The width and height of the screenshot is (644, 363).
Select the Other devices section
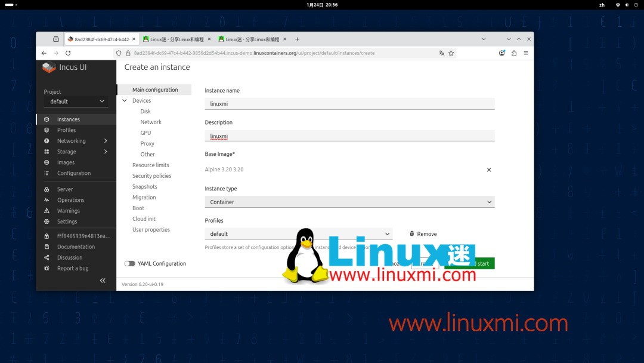coord(147,154)
